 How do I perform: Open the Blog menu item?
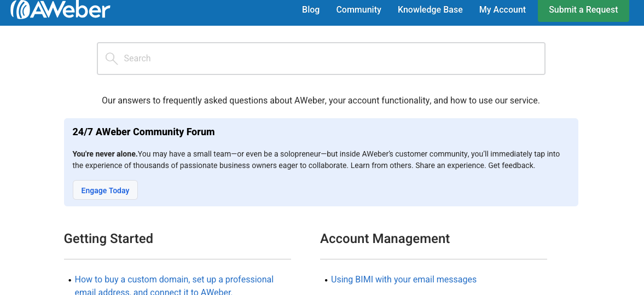click(310, 9)
